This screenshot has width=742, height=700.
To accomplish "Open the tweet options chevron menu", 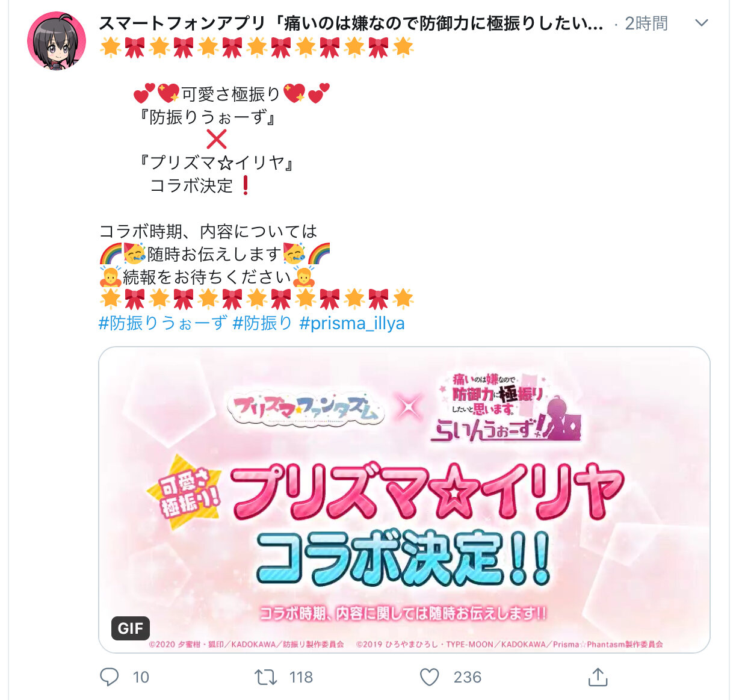I will 701,23.
